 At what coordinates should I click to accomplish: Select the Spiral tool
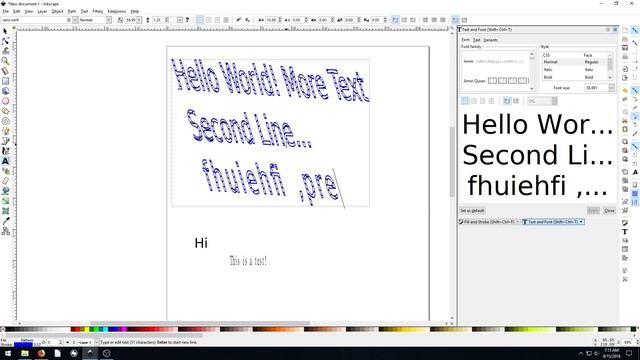(x=5, y=121)
